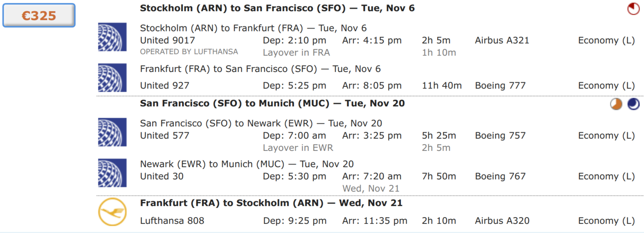The height and width of the screenshot is (233, 644).
Task: Click the United logo beside flight United 30
Action: click(112, 173)
